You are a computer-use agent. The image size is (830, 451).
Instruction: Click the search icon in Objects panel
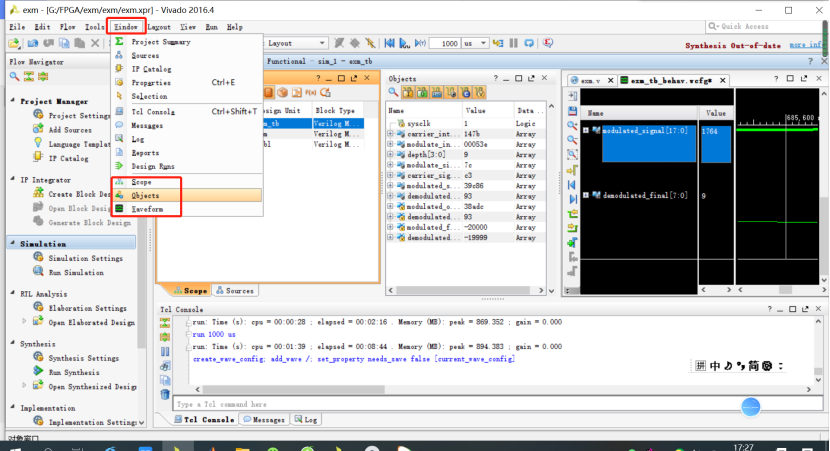coord(394,93)
